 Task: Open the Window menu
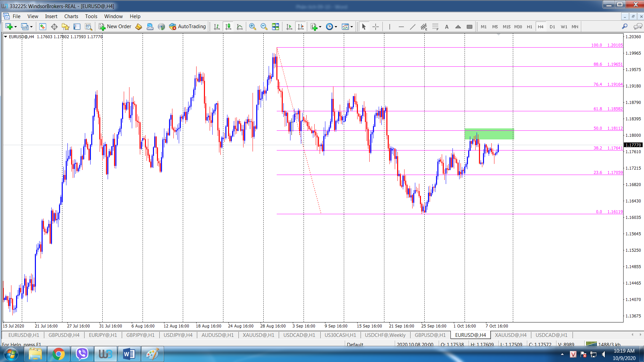[113, 16]
